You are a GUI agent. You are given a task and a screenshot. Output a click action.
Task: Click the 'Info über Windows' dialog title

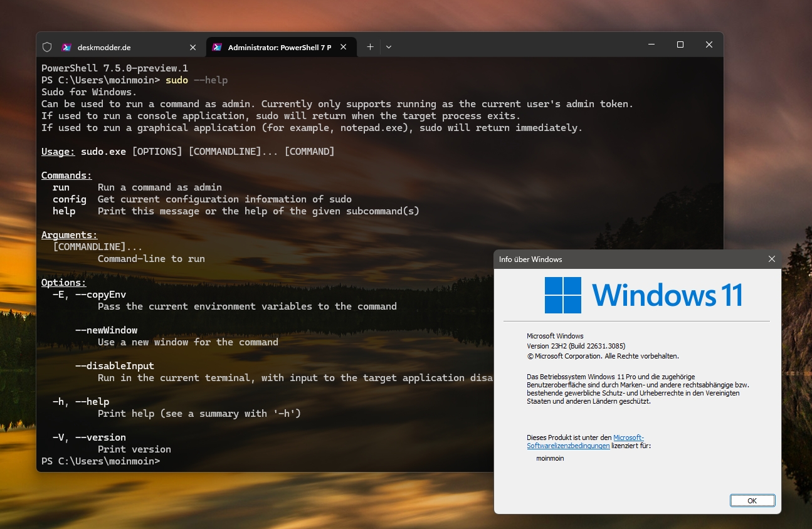(530, 259)
